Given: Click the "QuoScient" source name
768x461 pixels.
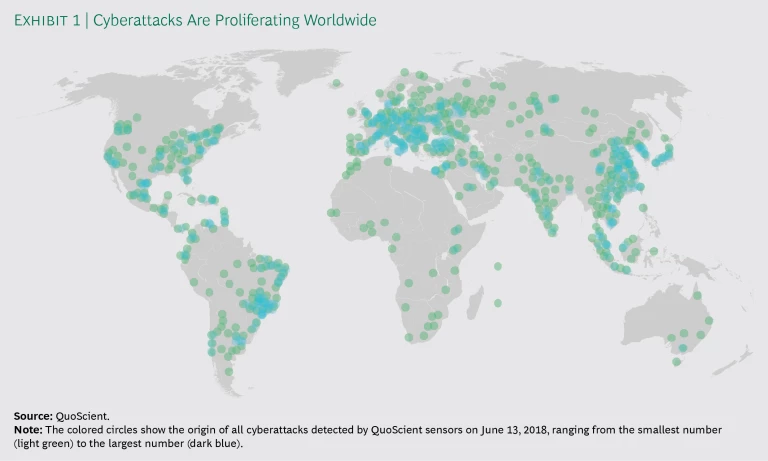Looking at the screenshot, I should pyautogui.click(x=82, y=415).
